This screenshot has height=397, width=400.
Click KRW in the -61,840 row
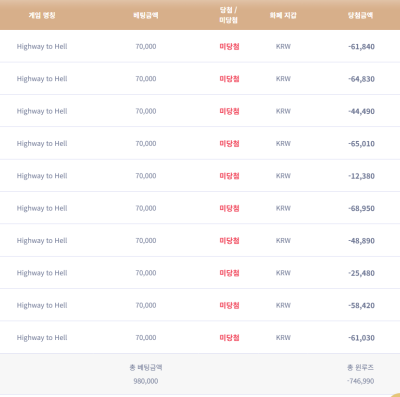click(x=283, y=47)
